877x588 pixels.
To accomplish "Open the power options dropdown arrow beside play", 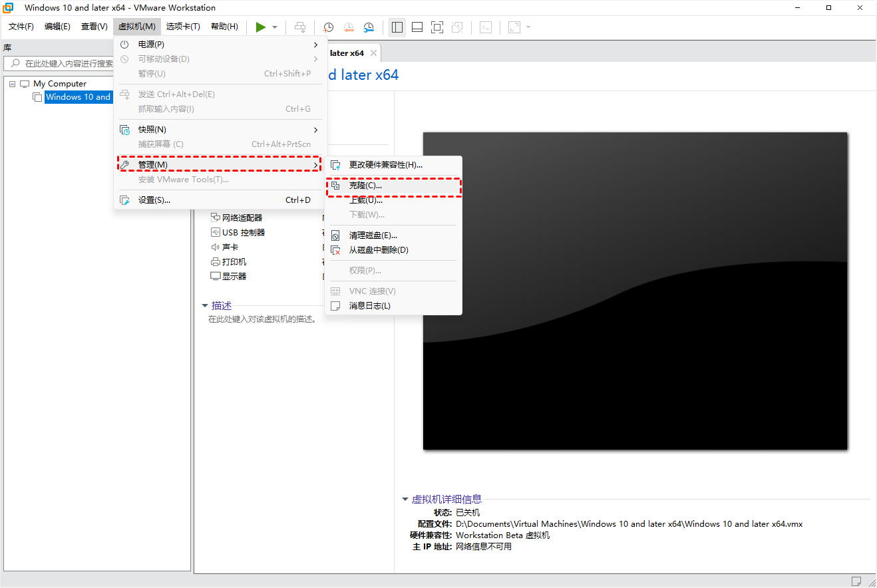I will 275,27.
